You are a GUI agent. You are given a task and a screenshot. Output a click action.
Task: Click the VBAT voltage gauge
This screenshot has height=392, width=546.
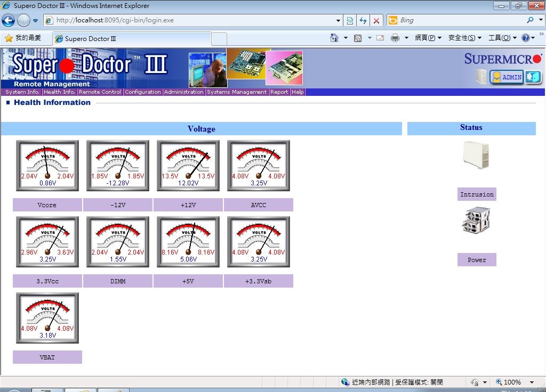pyautogui.click(x=47, y=318)
